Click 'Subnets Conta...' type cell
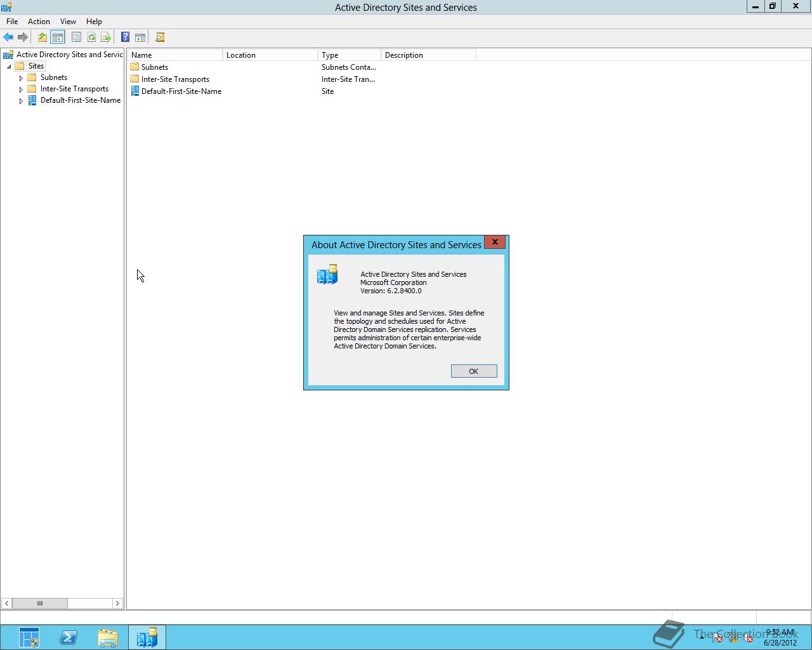The height and width of the screenshot is (650, 812). click(x=349, y=67)
